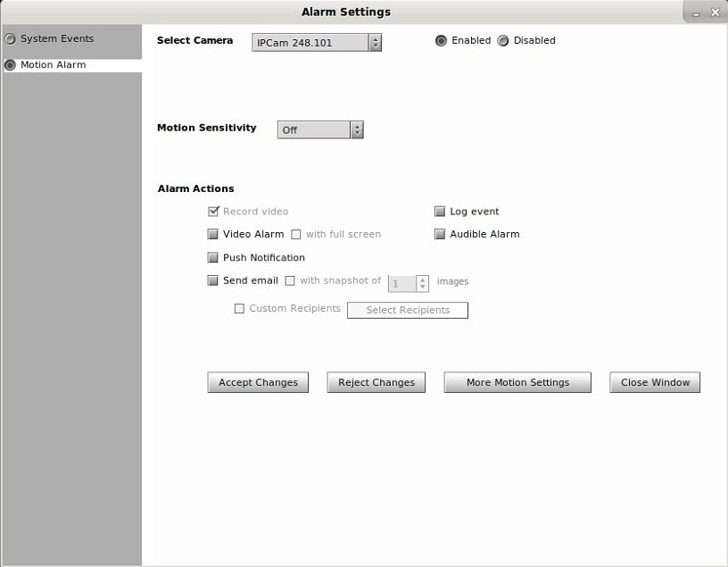
Task: Click the Close Window button
Action: point(655,382)
